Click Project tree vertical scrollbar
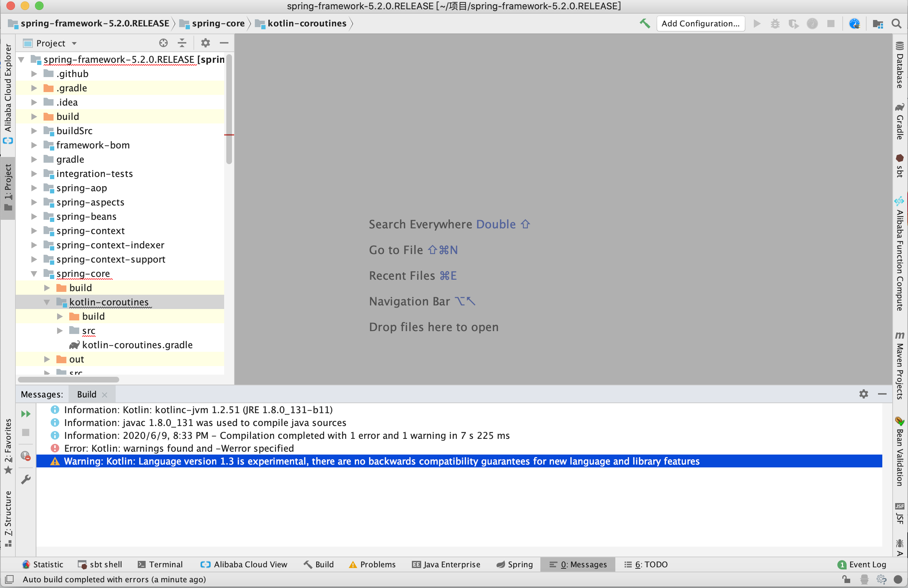Image resolution: width=908 pixels, height=588 pixels. [x=229, y=109]
